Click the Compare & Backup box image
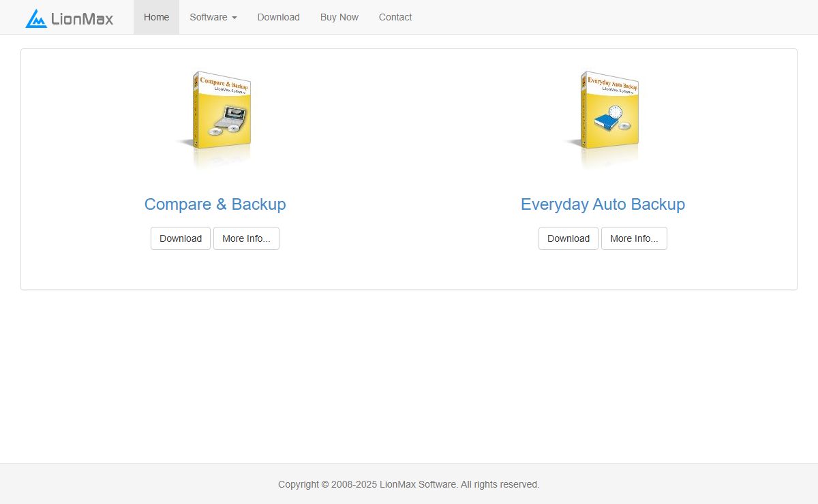818x504 pixels. [215, 119]
